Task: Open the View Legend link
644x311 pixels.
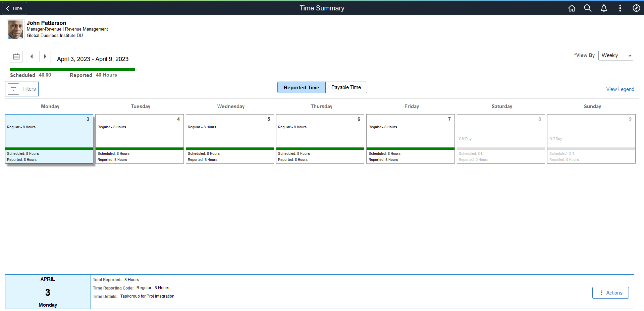Action: point(620,89)
